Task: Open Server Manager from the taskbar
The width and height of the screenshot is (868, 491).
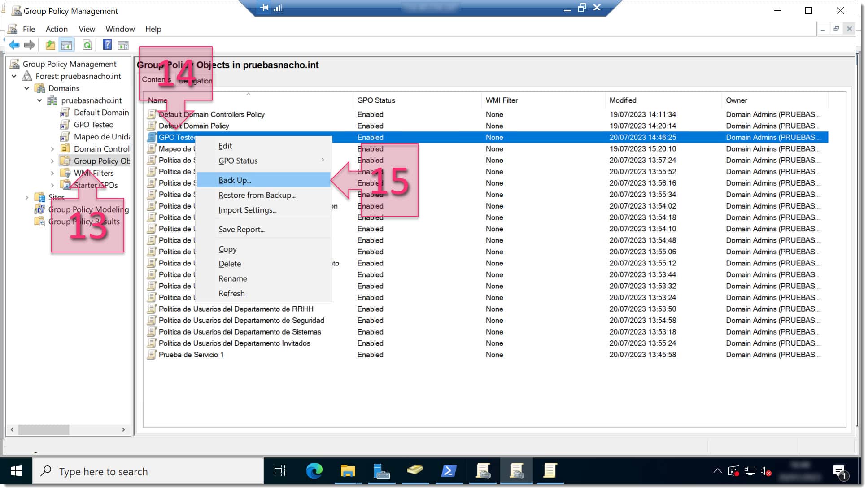Action: pyautogui.click(x=381, y=471)
